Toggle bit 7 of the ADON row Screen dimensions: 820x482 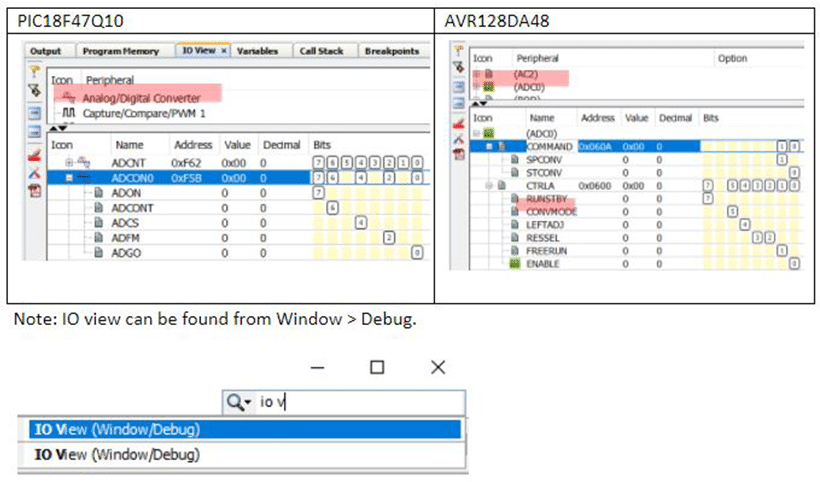tap(318, 192)
